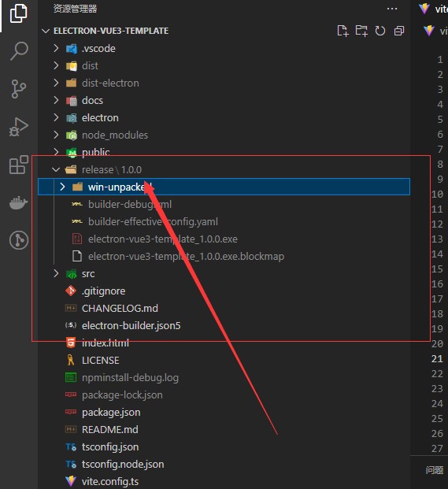Open the Extensions view

click(19, 165)
